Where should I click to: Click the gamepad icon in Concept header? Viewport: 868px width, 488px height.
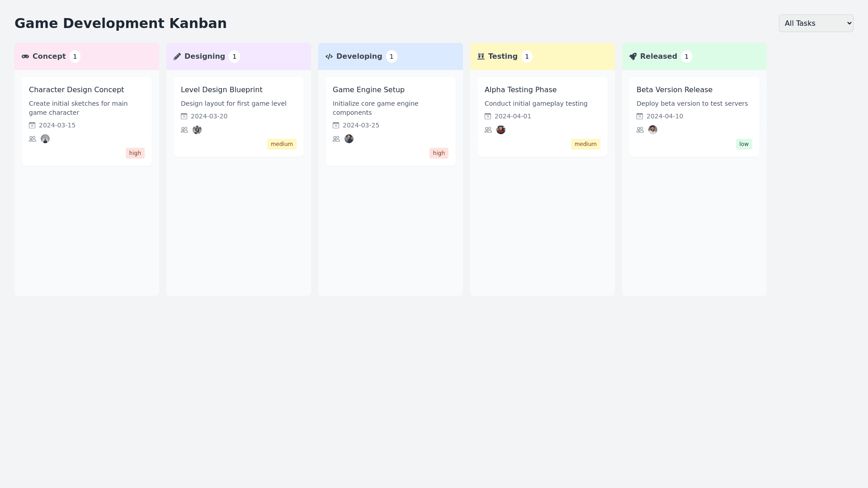click(25, 56)
